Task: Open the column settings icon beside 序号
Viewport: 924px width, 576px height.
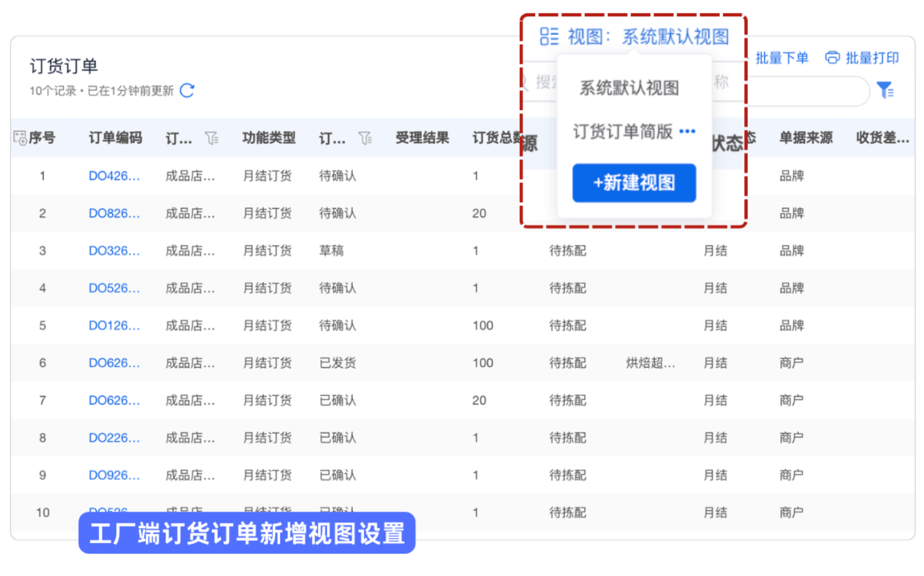Action: (x=20, y=138)
